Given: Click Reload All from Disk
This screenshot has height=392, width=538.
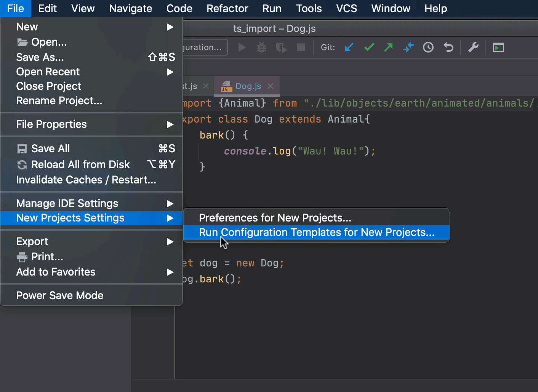Looking at the screenshot, I should pos(80,164).
